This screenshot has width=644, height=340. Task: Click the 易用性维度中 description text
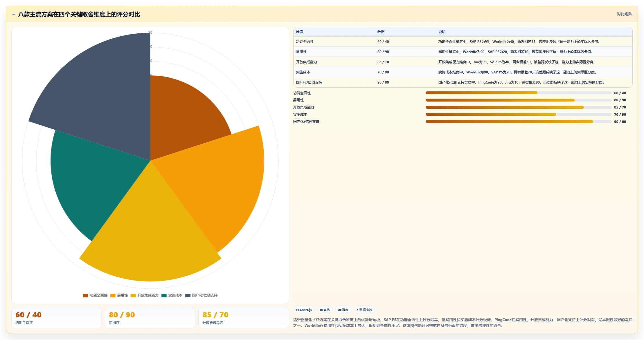tap(516, 52)
